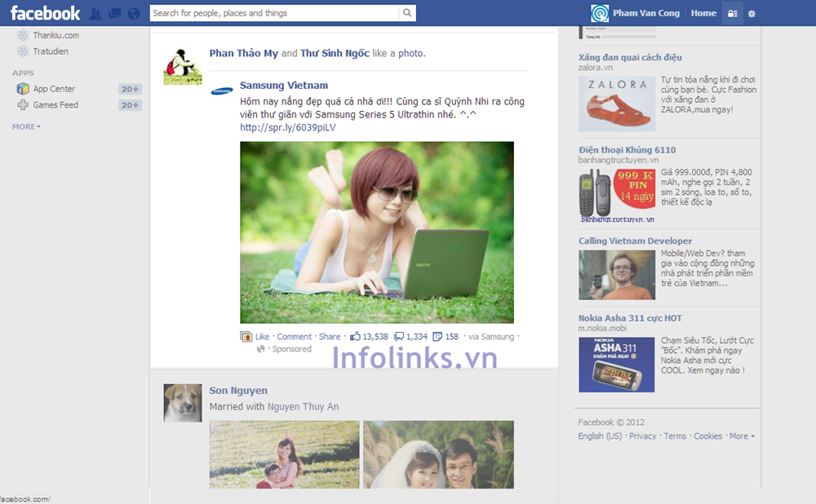This screenshot has height=504, width=816.
Task: Click the Games Feed 20+ counter
Action: pos(130,105)
